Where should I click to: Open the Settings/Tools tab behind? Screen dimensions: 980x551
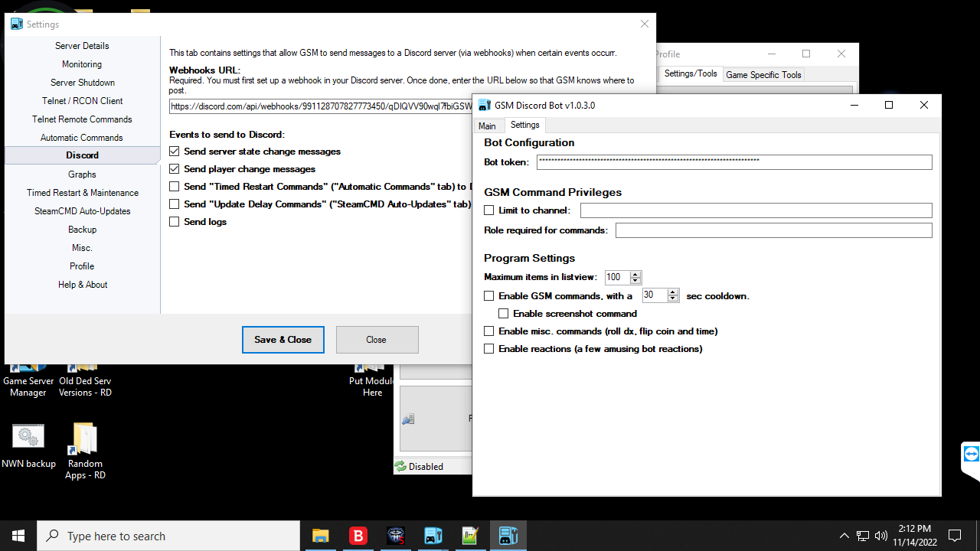tap(690, 73)
